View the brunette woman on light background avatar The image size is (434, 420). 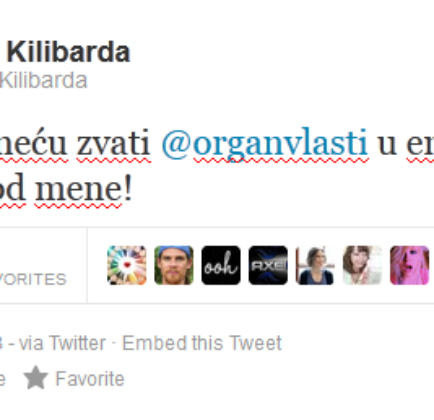coord(362,265)
